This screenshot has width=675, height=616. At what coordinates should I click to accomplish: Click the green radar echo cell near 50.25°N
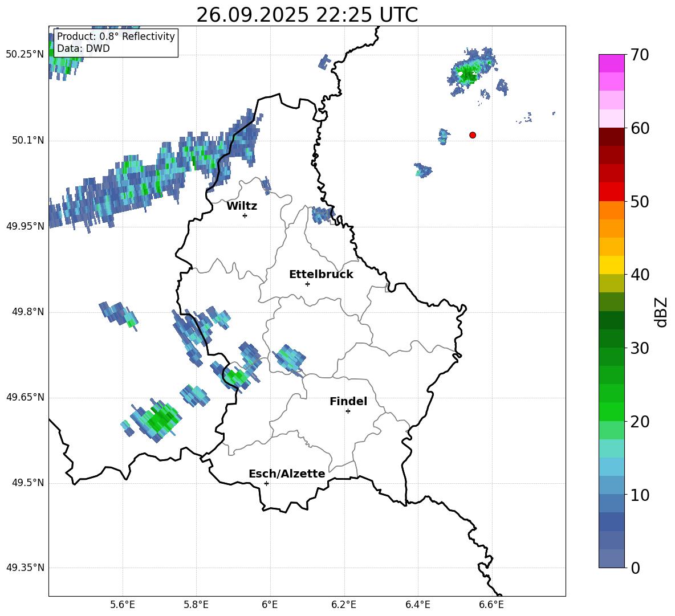pos(468,74)
